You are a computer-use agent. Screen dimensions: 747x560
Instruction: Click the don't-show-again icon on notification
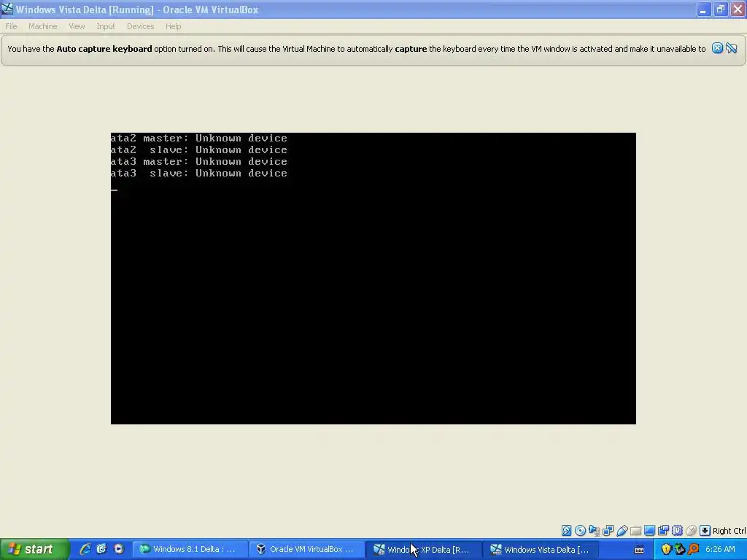pyautogui.click(x=731, y=48)
